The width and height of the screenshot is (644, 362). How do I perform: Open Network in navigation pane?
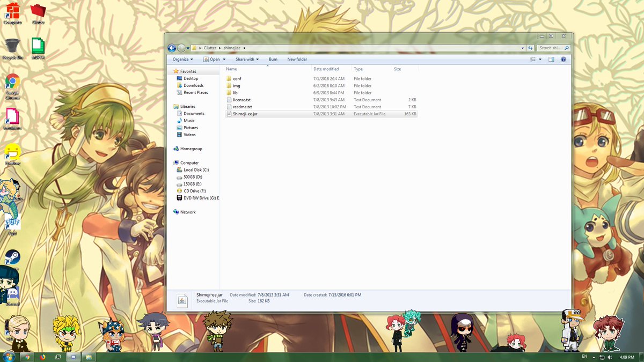pyautogui.click(x=188, y=212)
